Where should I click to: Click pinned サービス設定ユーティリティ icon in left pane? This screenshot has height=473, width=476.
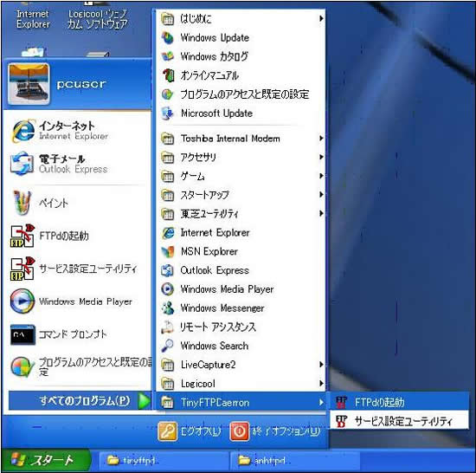coord(23,269)
